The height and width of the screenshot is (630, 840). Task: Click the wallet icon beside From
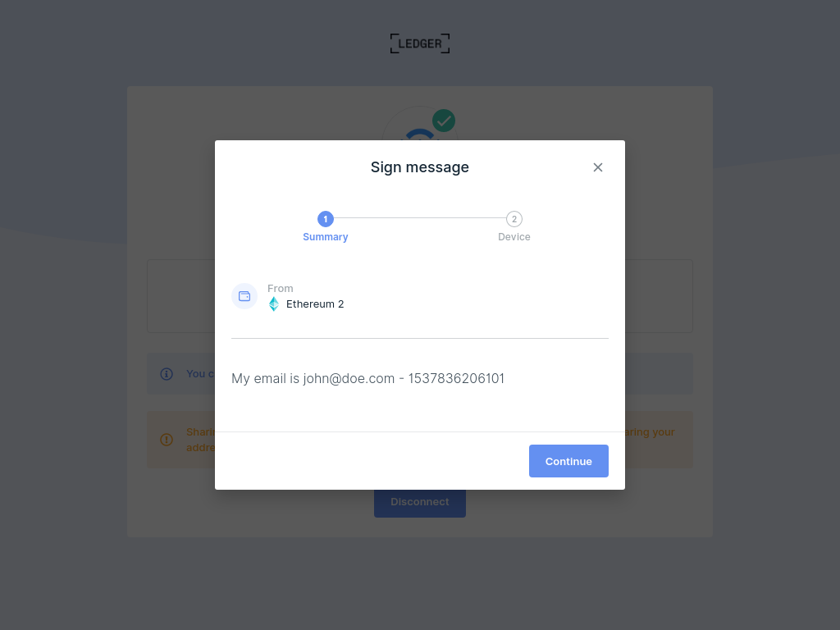244,296
